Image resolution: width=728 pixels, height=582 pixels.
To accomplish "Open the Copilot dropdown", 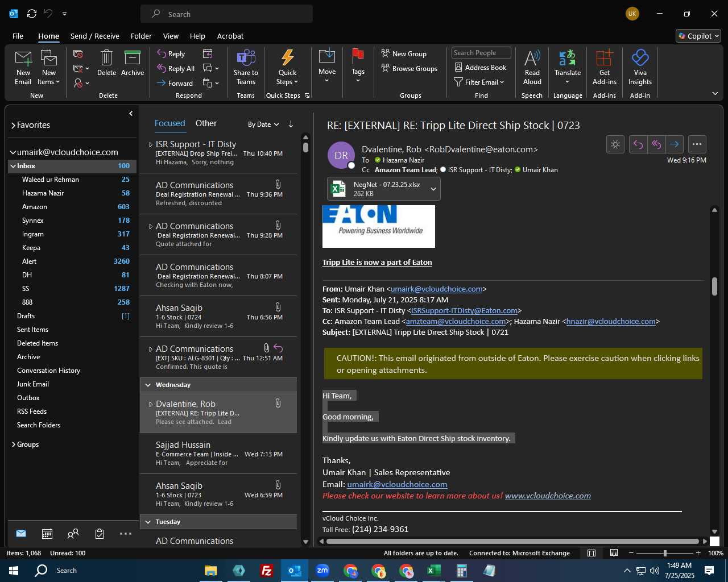I will 698,36.
